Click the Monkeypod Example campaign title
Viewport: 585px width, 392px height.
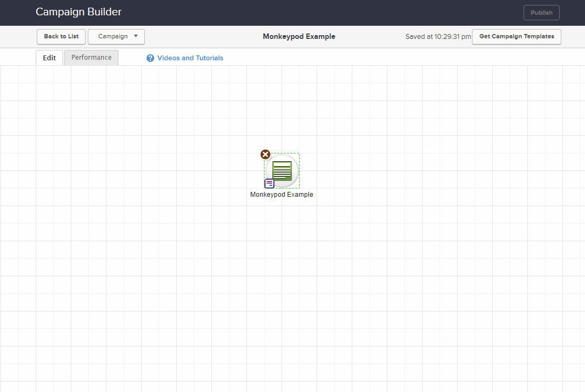[299, 37]
